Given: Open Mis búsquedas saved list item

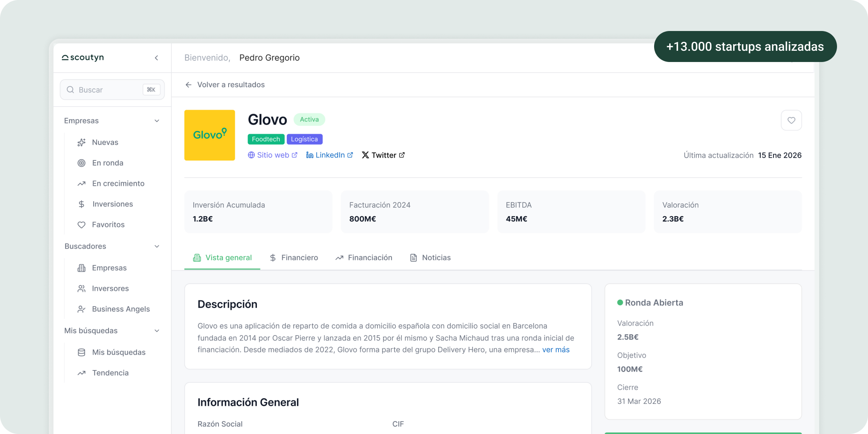Looking at the screenshot, I should [112, 352].
